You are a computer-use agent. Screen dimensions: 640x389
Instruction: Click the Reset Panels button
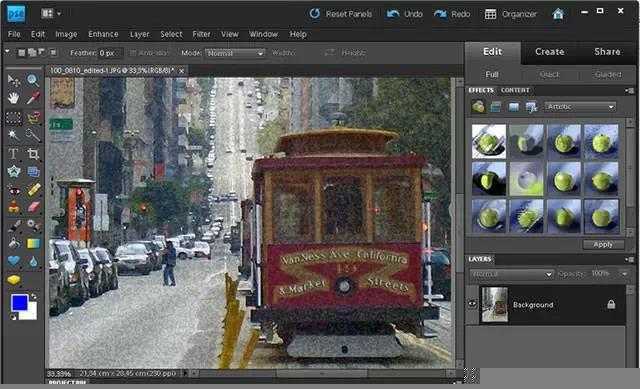[340, 14]
